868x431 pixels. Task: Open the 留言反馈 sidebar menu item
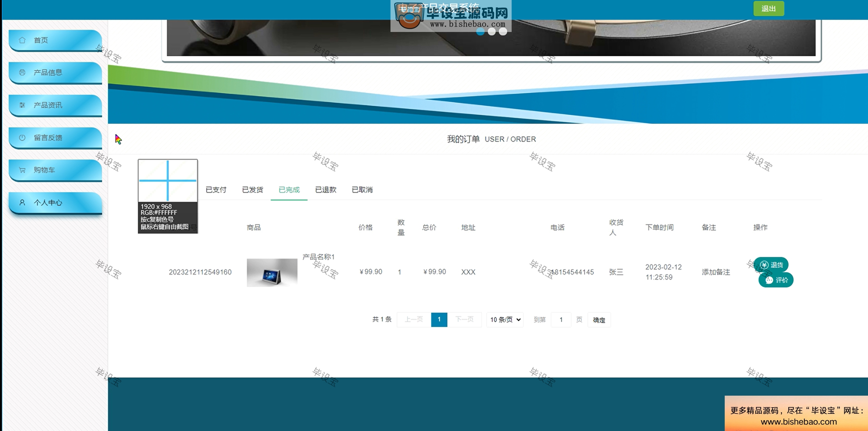point(55,138)
